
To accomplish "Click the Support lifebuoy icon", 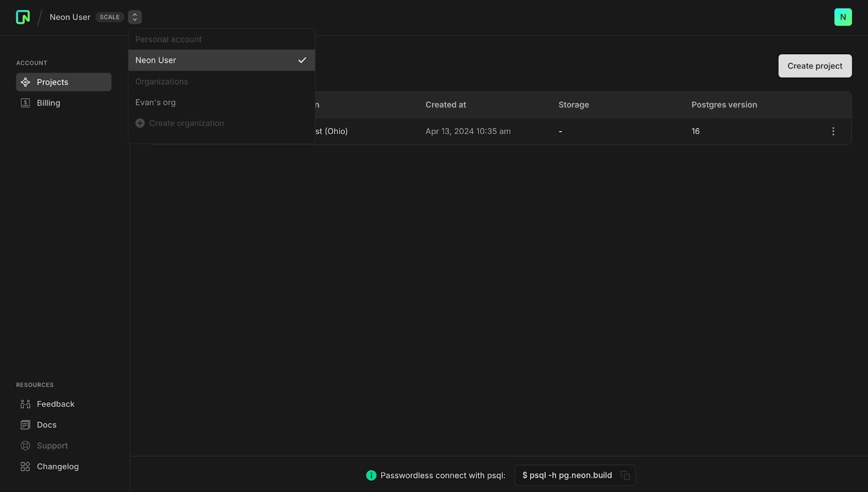I will tap(25, 446).
